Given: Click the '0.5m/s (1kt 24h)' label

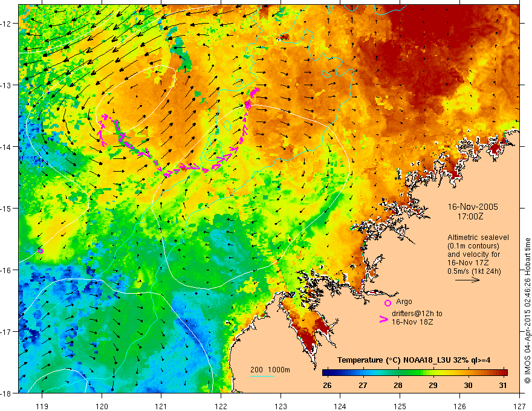Looking at the screenshot, I should click(474, 271).
